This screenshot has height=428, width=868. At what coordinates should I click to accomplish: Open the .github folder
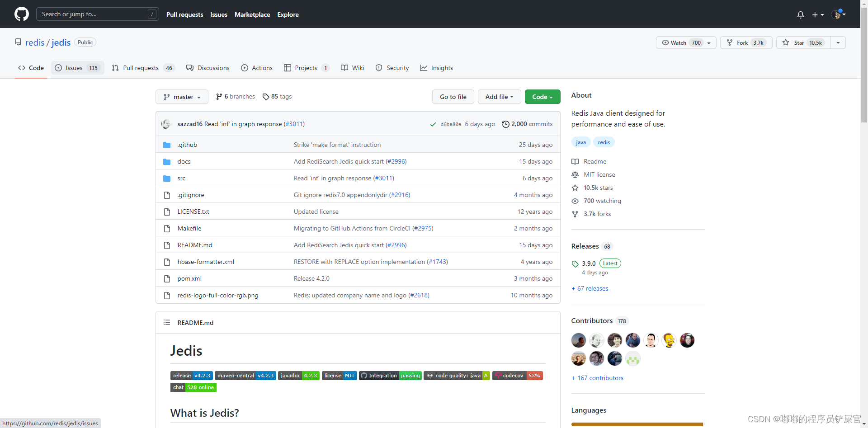187,145
